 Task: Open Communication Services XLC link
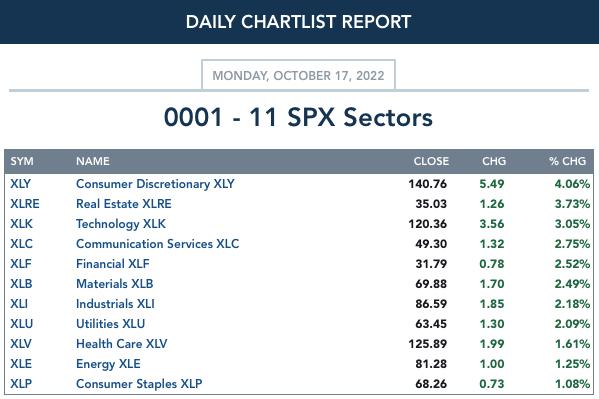pyautogui.click(x=157, y=243)
